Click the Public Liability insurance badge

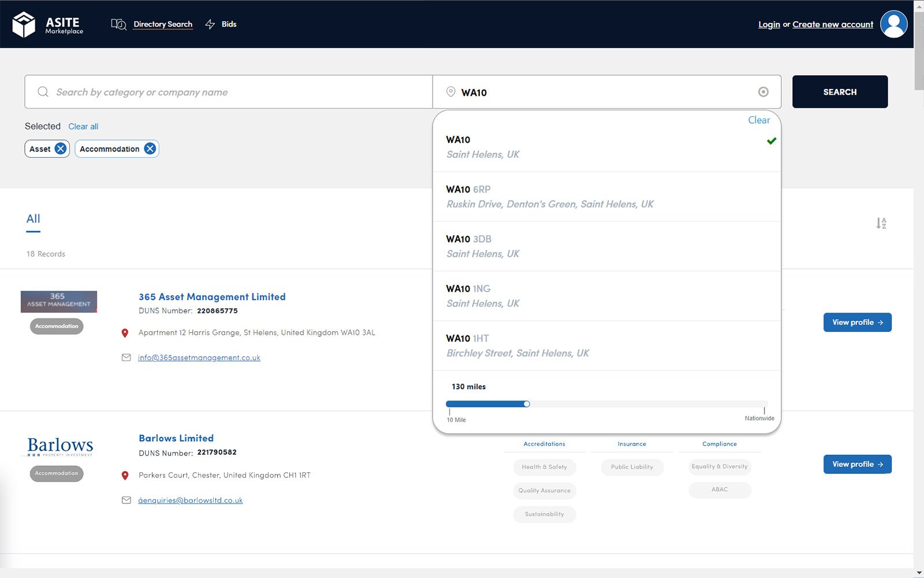coord(632,467)
